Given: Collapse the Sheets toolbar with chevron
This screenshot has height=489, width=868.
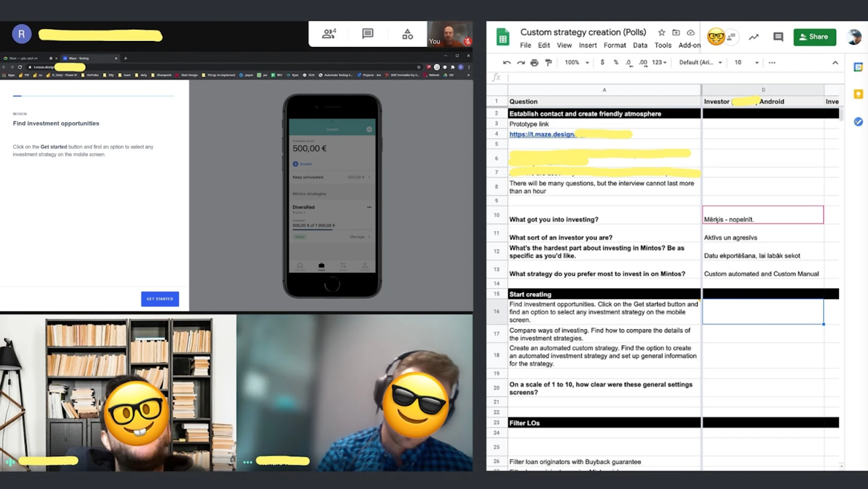Looking at the screenshot, I should tap(835, 63).
